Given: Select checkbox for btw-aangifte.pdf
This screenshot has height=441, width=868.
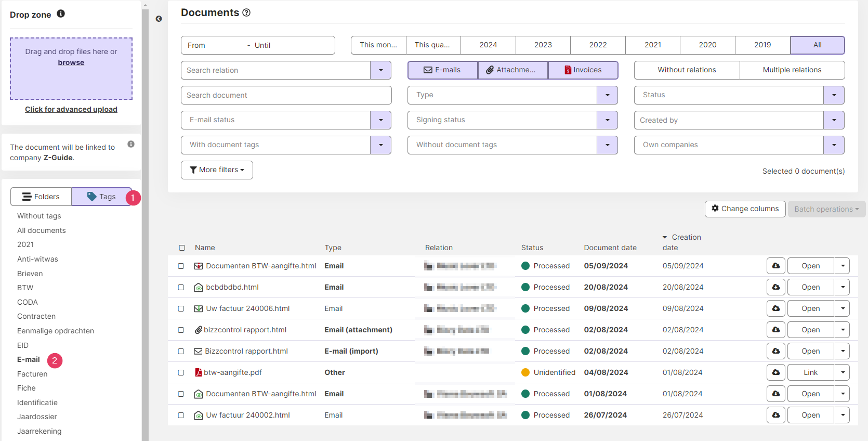Looking at the screenshot, I should (x=181, y=372).
